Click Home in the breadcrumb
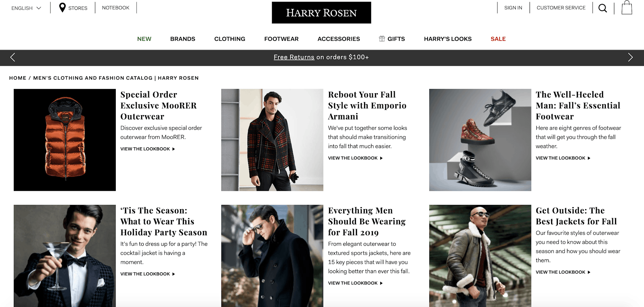 coord(18,78)
